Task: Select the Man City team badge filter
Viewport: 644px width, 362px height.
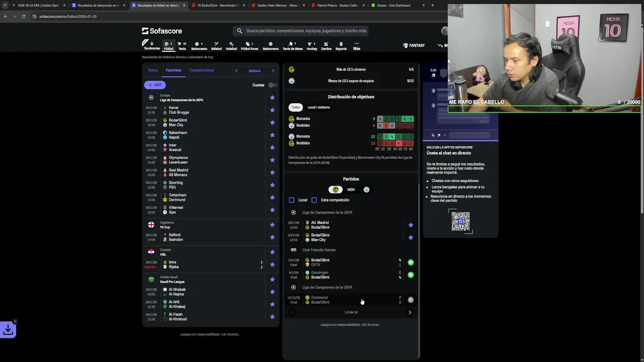Action: coord(366,190)
